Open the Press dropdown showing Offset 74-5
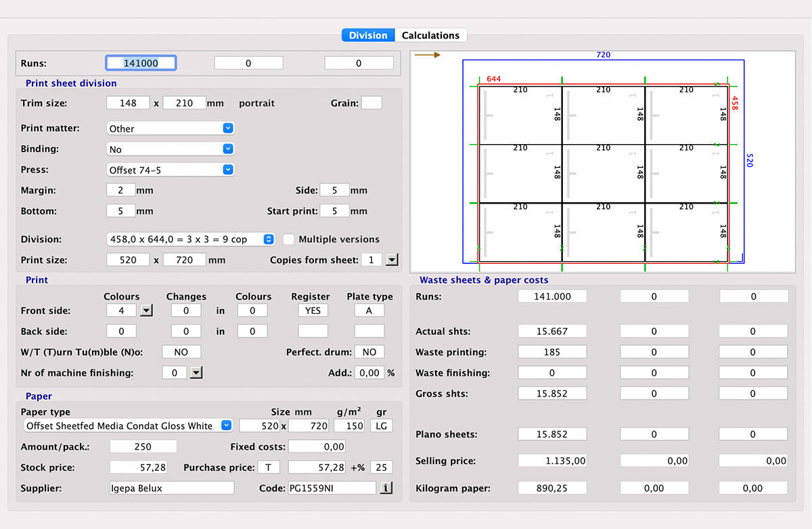This screenshot has height=529, width=812. [x=171, y=169]
